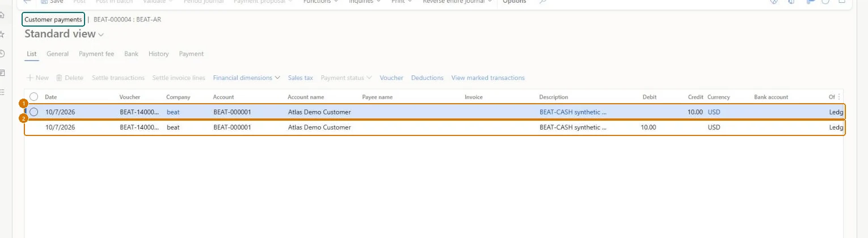Click the Payee name column header
Viewport: 868px width, 238px height.
377,97
